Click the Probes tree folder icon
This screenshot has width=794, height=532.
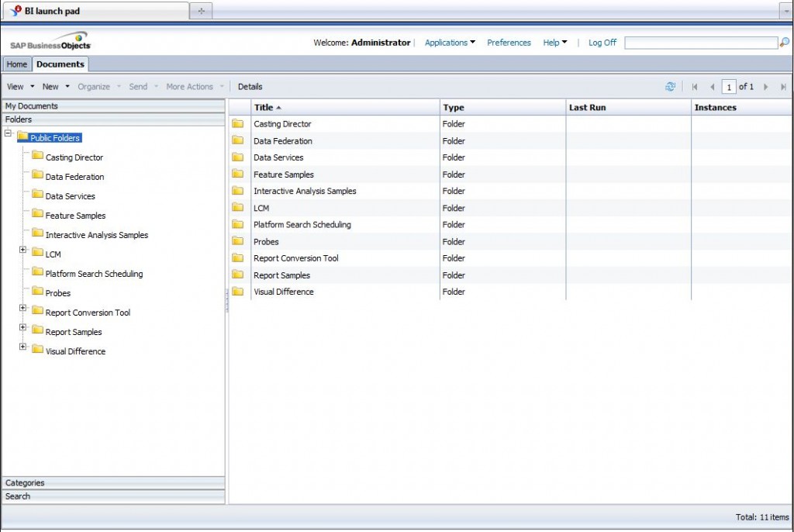coord(37,292)
